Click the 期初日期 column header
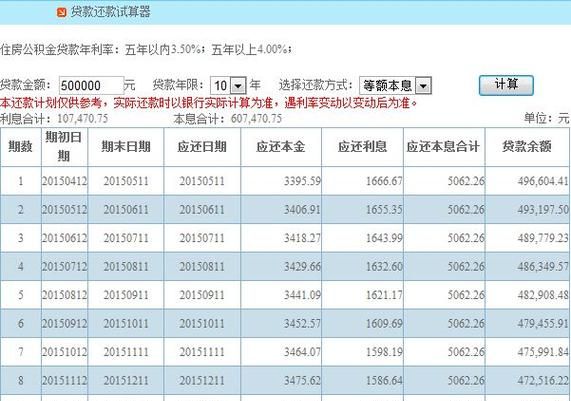This screenshot has width=571, height=401. (x=64, y=146)
